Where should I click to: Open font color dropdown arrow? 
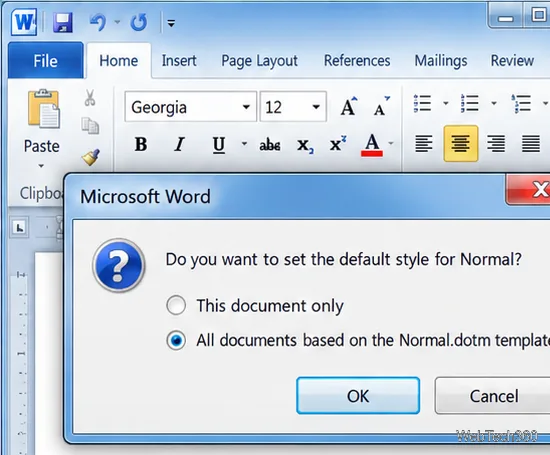tap(391, 143)
